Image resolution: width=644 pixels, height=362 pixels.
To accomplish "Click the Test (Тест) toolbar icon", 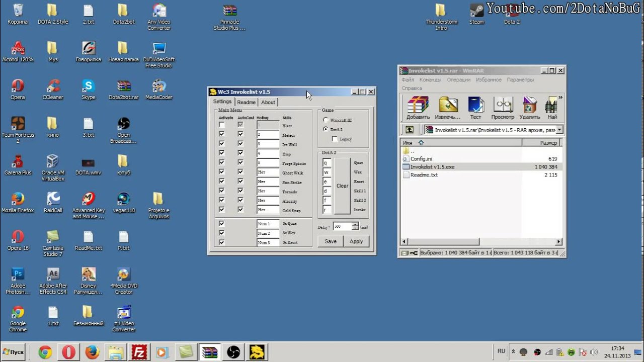I will (x=475, y=108).
